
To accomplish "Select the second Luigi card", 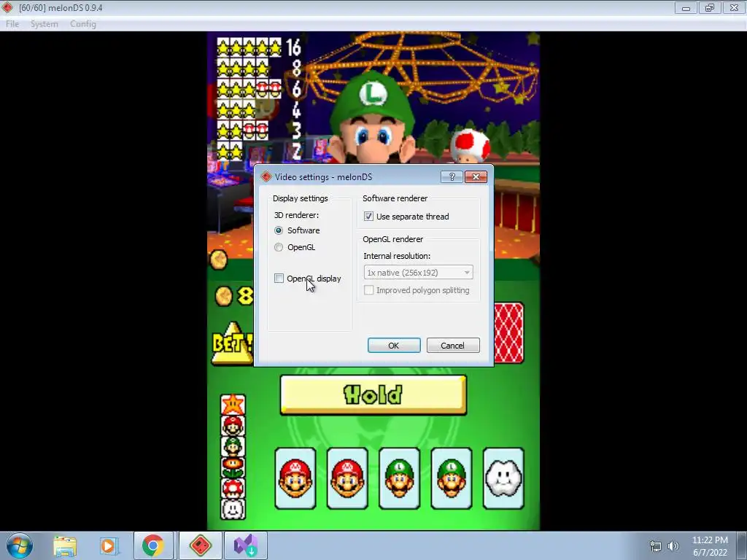I will [x=451, y=478].
